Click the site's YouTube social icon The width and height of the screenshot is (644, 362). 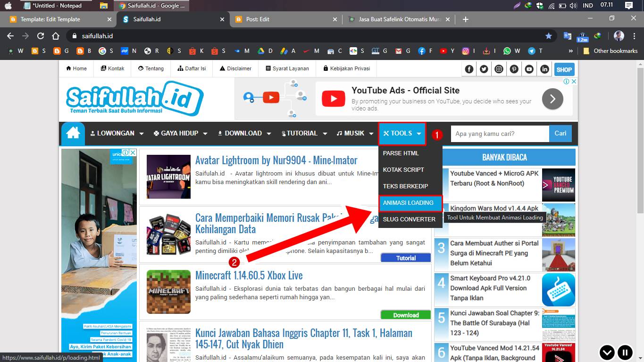529,69
